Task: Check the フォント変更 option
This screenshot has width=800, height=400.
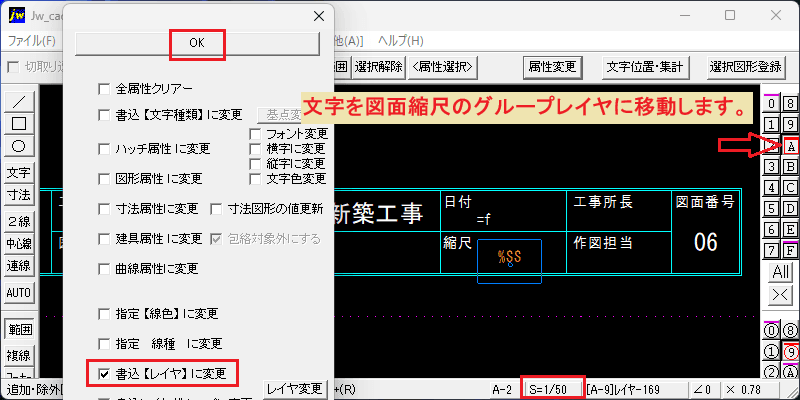Action: pyautogui.click(x=255, y=134)
